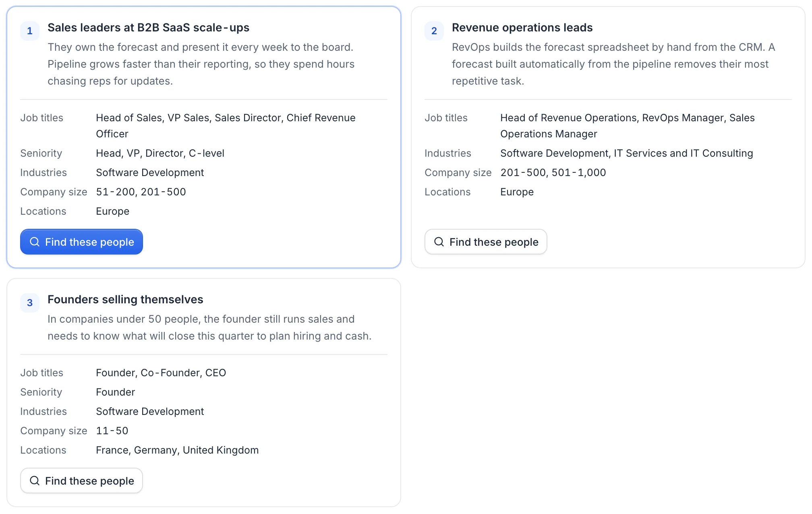The height and width of the screenshot is (514, 812).
Task: Click 'Europe' location in Sales leaders card
Action: coord(112,211)
